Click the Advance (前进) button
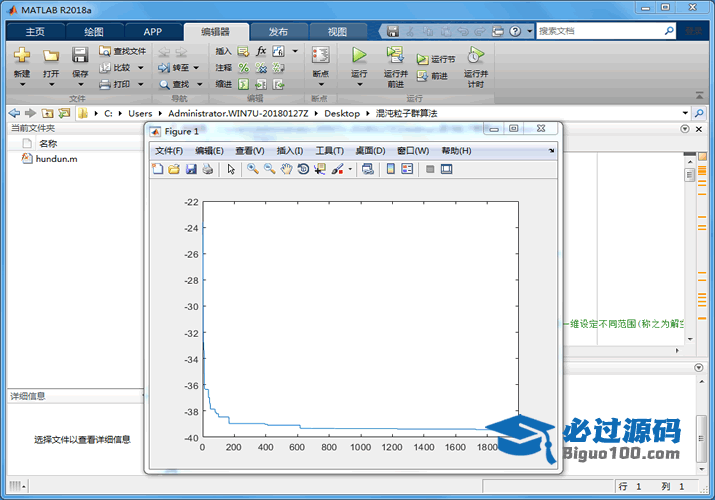The height and width of the screenshot is (500, 715). click(x=432, y=76)
